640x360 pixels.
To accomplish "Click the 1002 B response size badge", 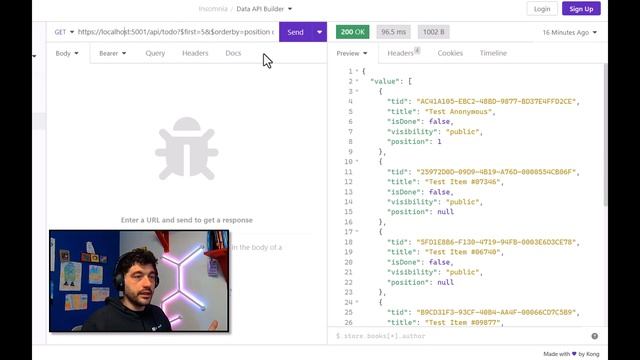I will [433, 32].
